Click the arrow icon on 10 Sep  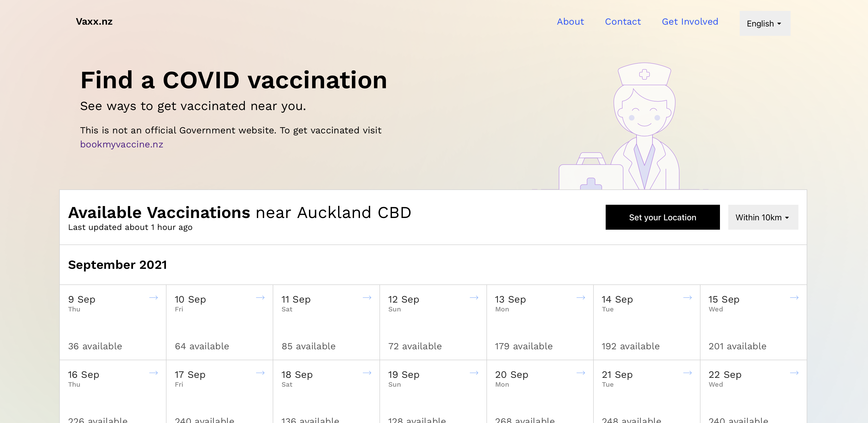[x=260, y=298]
